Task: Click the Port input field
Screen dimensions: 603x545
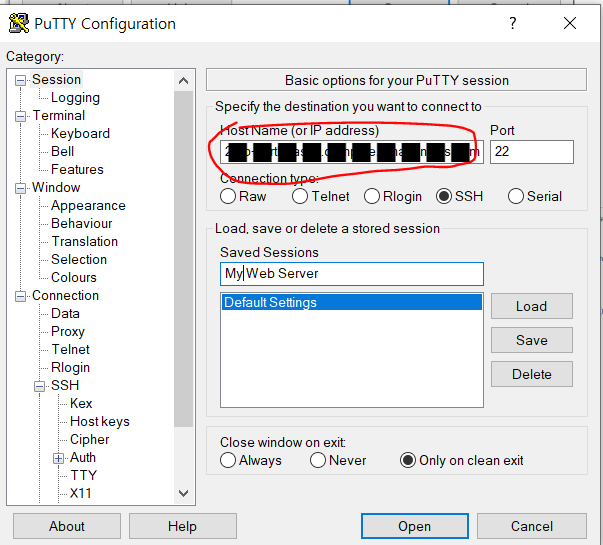Action: 532,152
